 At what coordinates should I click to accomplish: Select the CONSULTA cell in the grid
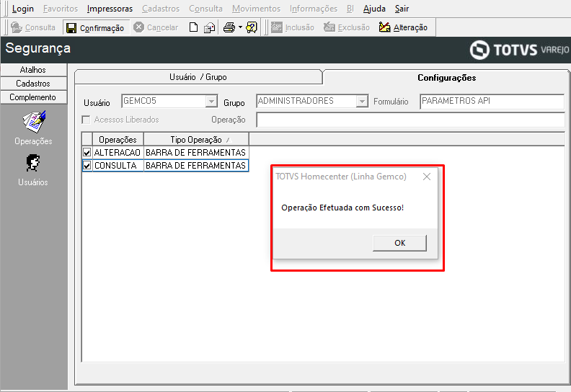pos(118,166)
